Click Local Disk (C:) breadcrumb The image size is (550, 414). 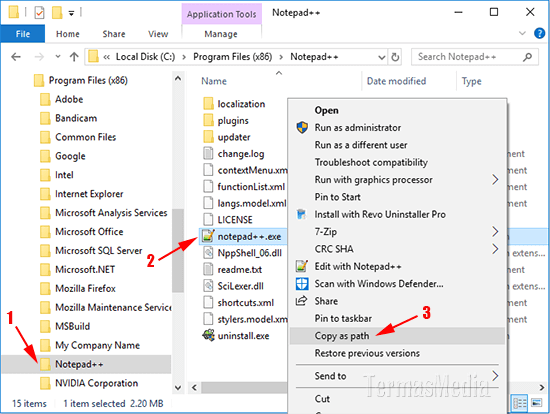[145, 57]
